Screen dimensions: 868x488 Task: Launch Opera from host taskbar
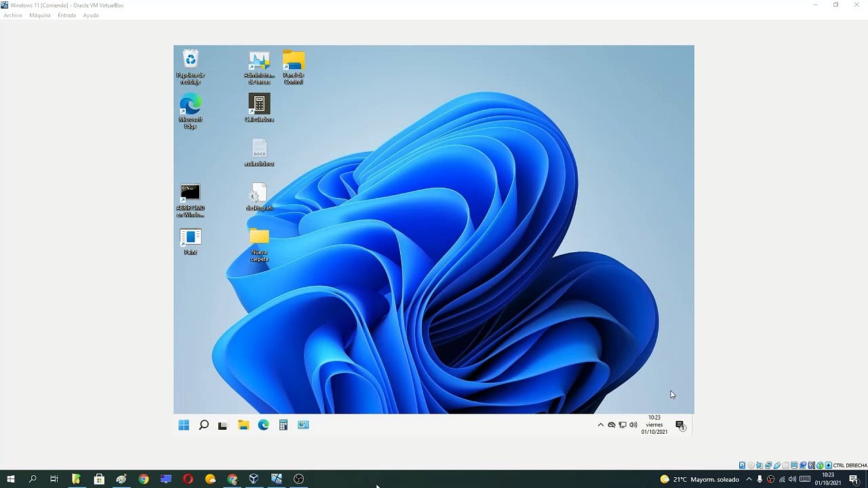point(188,479)
